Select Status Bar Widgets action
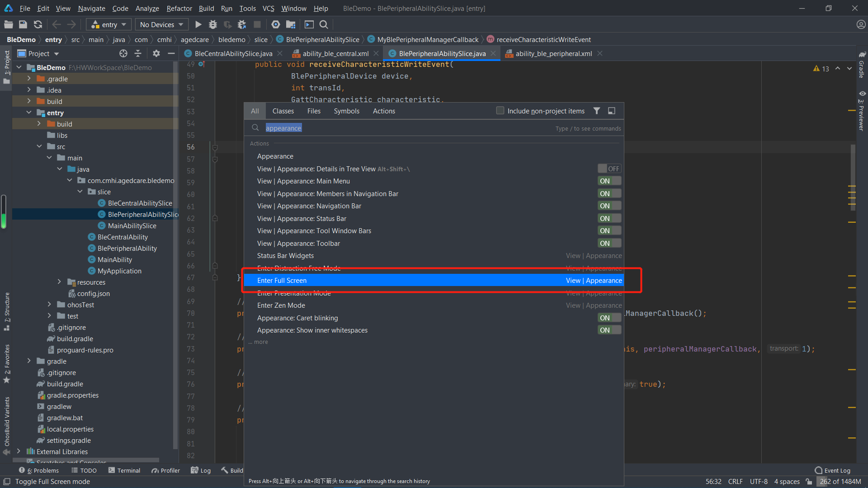This screenshot has height=488, width=868. point(434,256)
